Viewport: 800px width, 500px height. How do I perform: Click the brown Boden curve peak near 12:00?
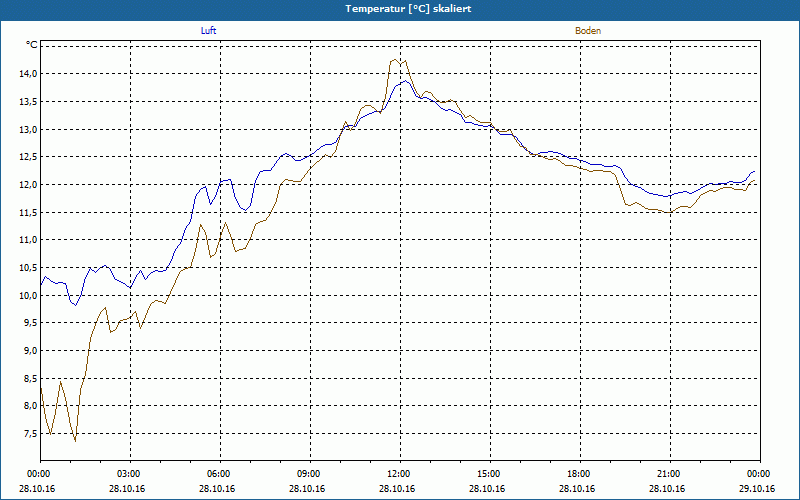click(395, 60)
